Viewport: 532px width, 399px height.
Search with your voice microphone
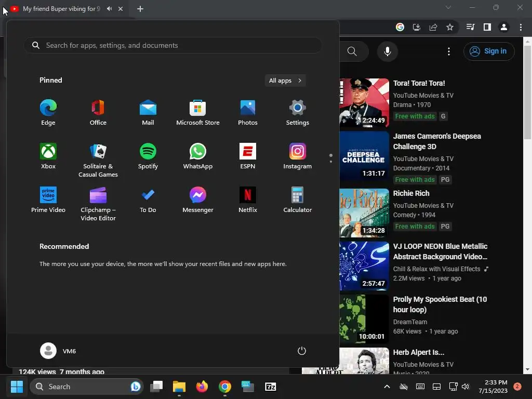[x=387, y=51]
